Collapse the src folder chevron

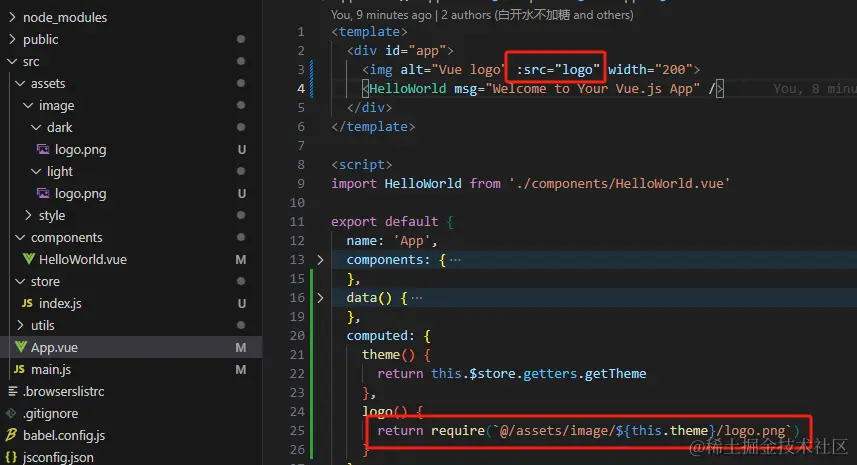[x=12, y=62]
